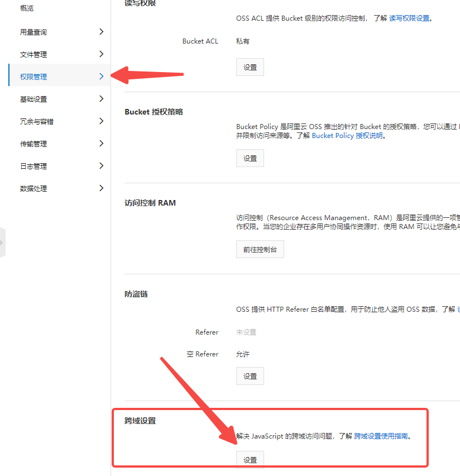The image size is (460, 476).
Task: Click the 跨域设置 heading
Action: tap(140, 421)
